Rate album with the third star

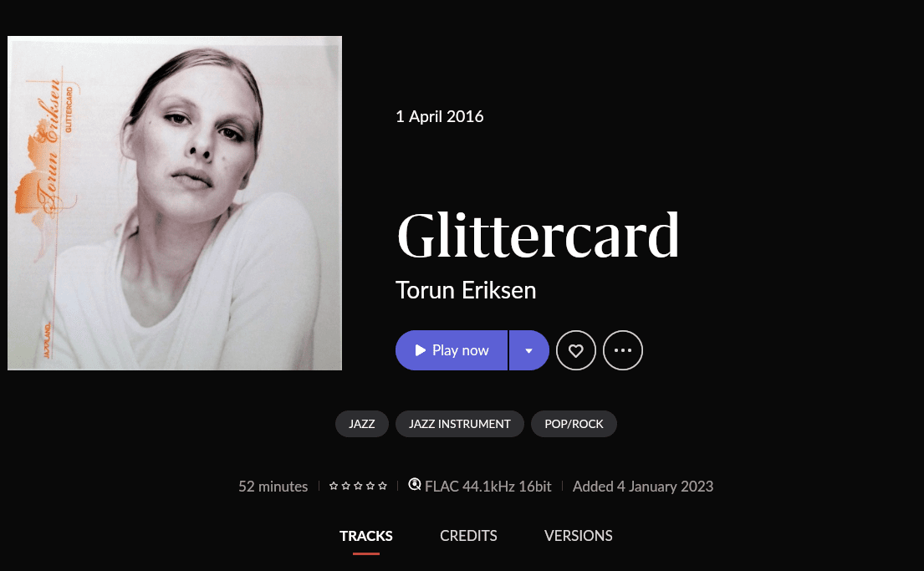tap(358, 486)
